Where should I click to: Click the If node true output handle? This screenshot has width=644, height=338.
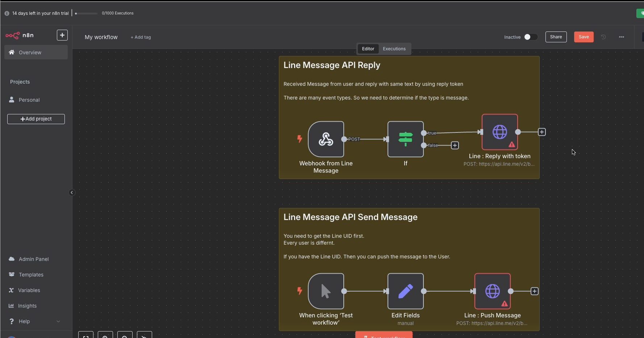tap(424, 133)
